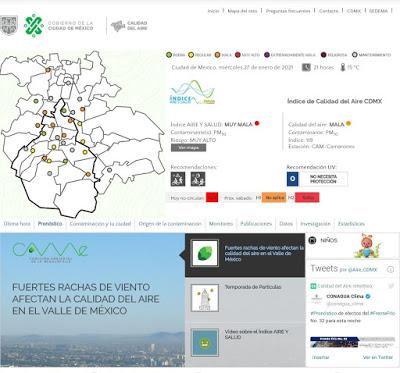This screenshot has width=400, height=373.
Task: Click the first Recomendaciones activity icon
Action: pyautogui.click(x=178, y=179)
